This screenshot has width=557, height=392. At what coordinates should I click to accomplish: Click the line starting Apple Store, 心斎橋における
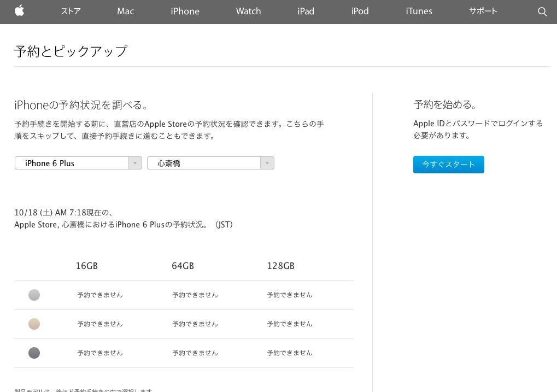click(124, 225)
